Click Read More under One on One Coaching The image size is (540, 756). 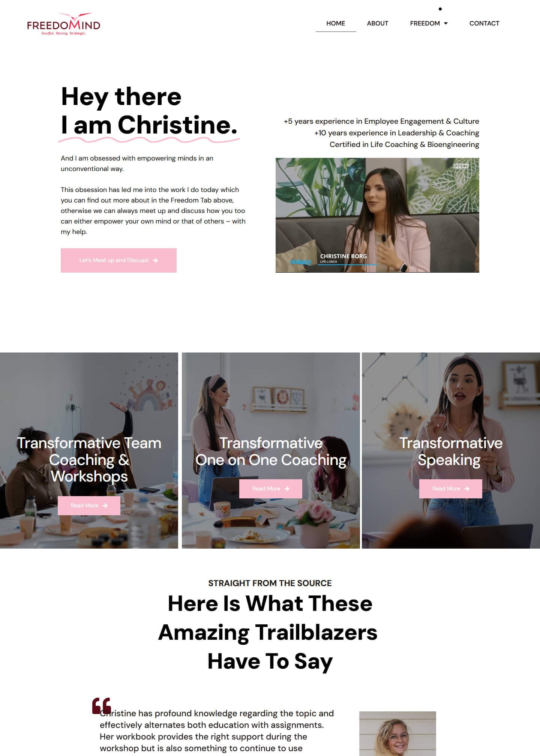click(x=270, y=489)
